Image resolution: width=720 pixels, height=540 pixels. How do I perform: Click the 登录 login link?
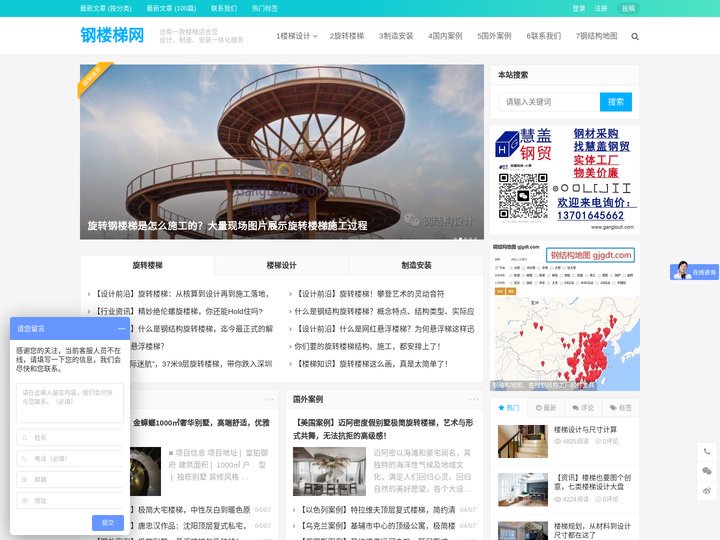point(579,8)
